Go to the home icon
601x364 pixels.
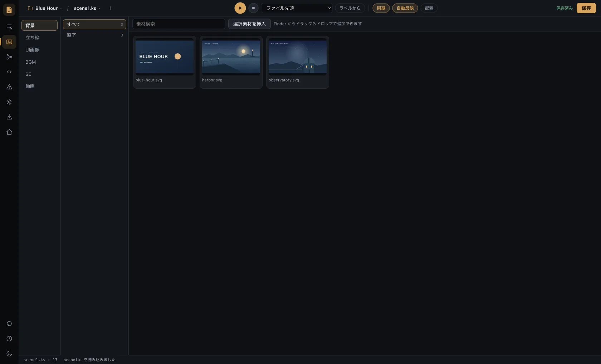point(9,132)
